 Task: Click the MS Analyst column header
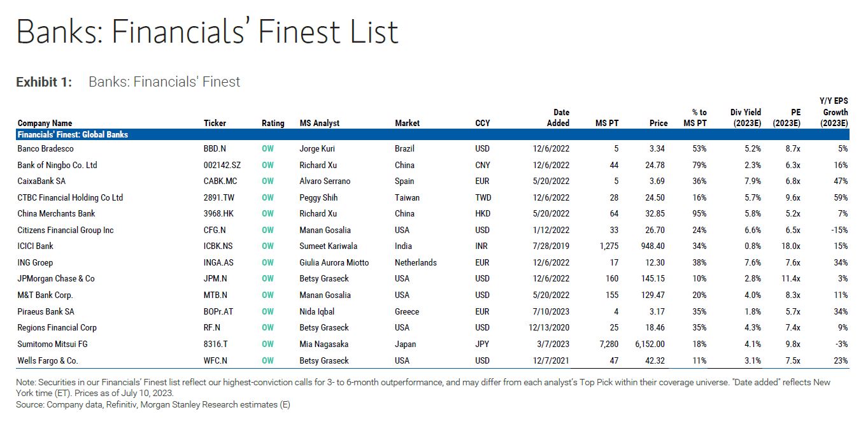[320, 123]
